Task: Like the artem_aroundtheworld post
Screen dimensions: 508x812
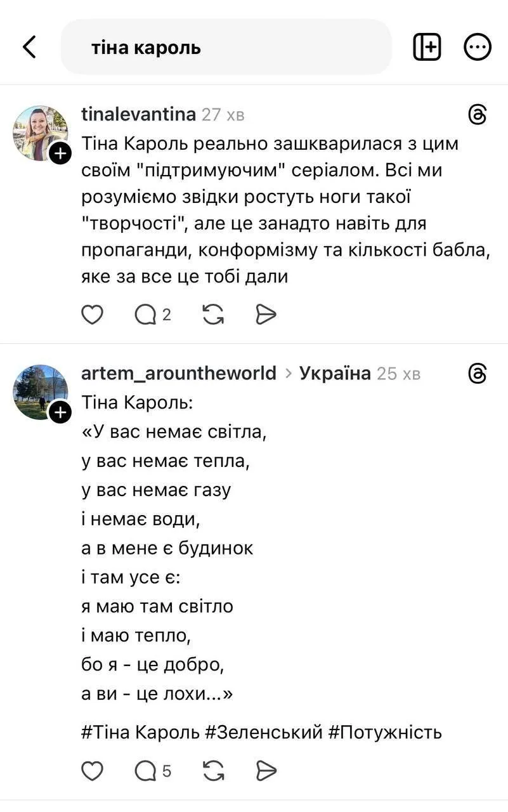Action: coord(93,771)
